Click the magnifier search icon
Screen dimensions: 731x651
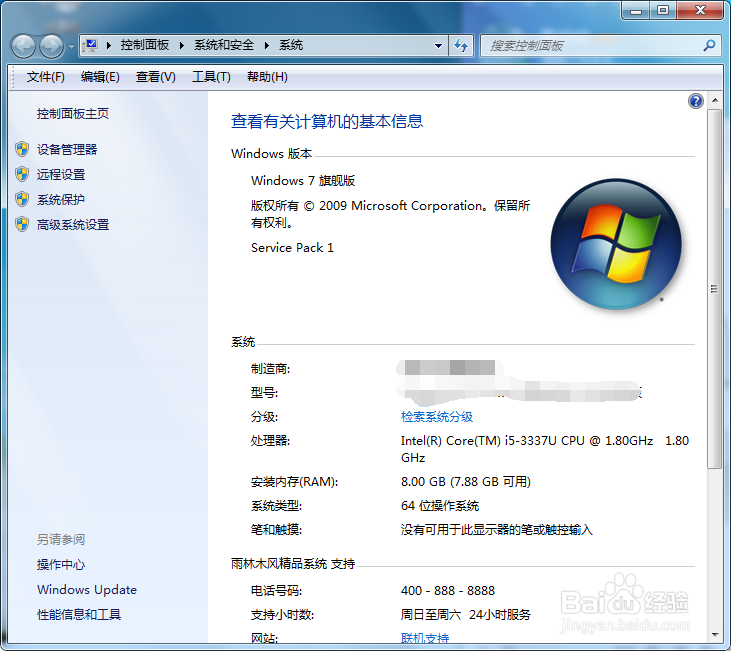coord(710,45)
